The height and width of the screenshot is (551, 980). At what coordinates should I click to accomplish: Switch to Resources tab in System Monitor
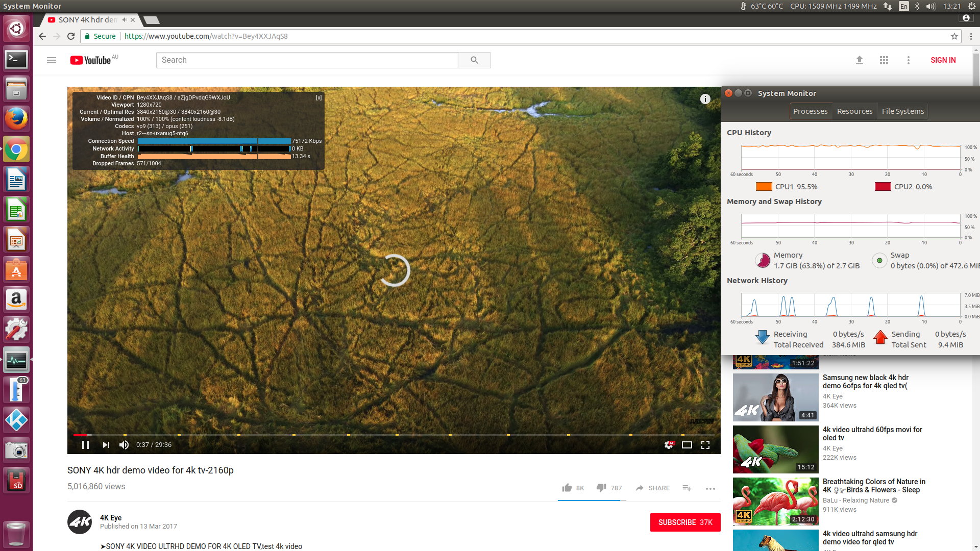854,111
